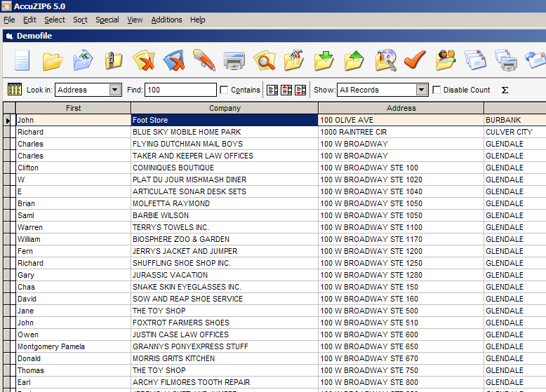The image size is (546, 392).
Task: Click the yellow folder with red X icon
Action: tap(144, 60)
